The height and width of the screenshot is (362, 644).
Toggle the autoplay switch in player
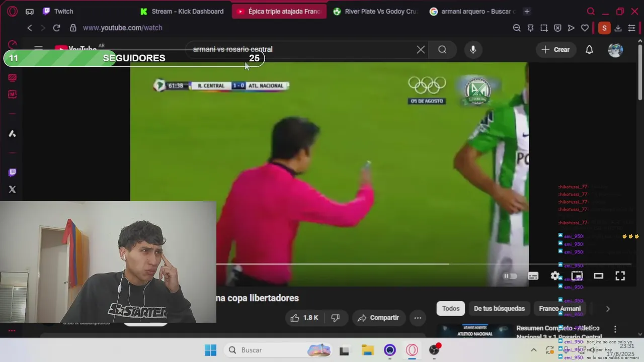pyautogui.click(x=510, y=276)
